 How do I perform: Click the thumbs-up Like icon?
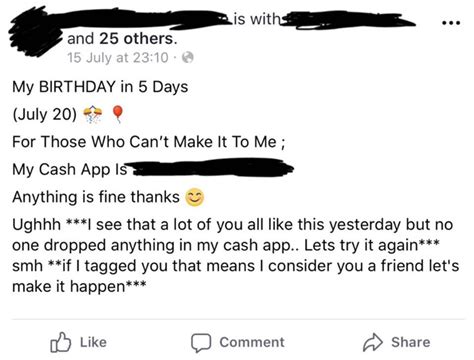pyautogui.click(x=60, y=342)
